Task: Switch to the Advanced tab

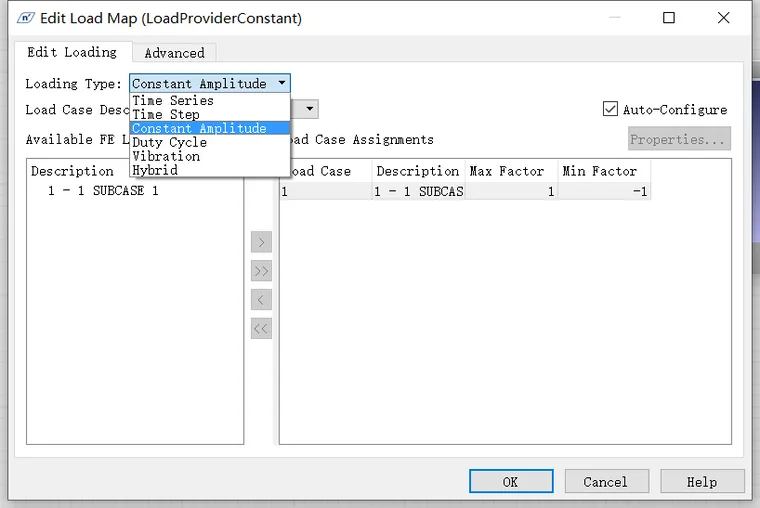Action: (174, 53)
